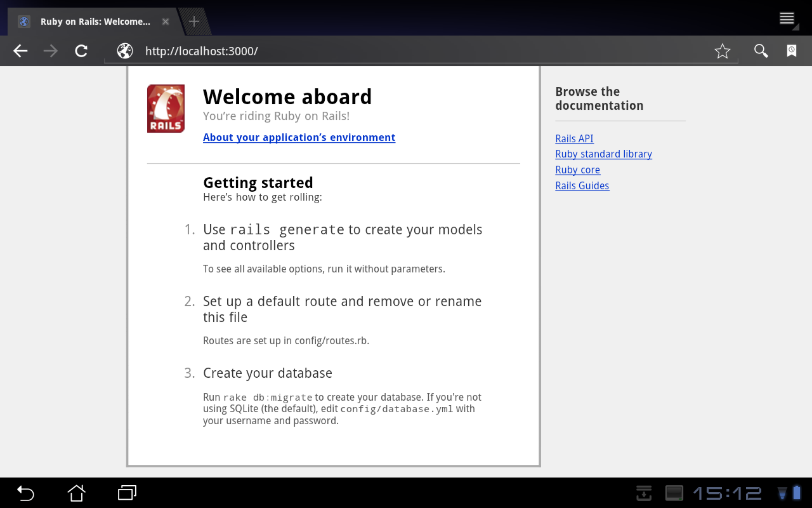Bookmark this page with the star icon
The image size is (812, 508).
[x=723, y=51]
